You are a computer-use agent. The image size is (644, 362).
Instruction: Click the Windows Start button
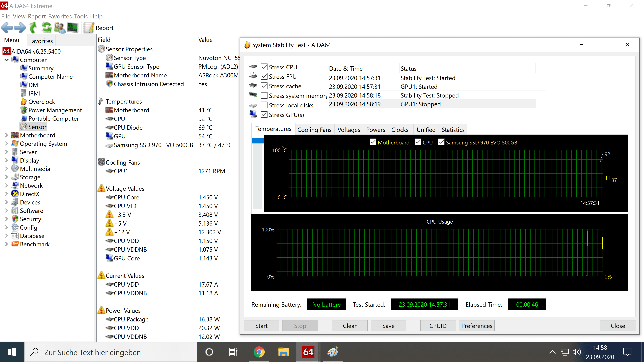click(12, 352)
